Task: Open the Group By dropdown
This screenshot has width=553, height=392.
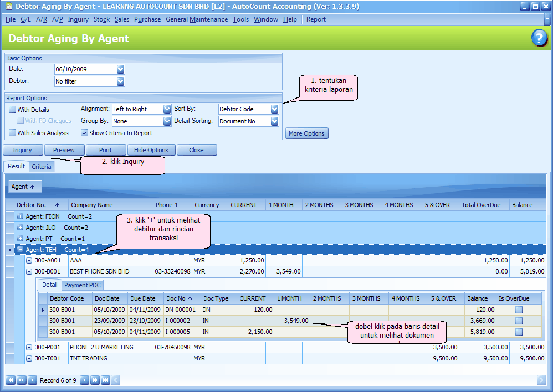Action: (167, 121)
